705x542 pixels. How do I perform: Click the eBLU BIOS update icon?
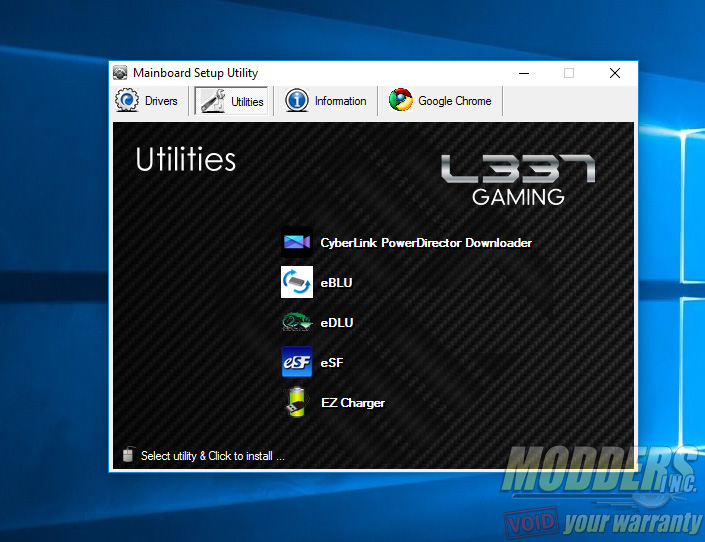pyautogui.click(x=297, y=282)
